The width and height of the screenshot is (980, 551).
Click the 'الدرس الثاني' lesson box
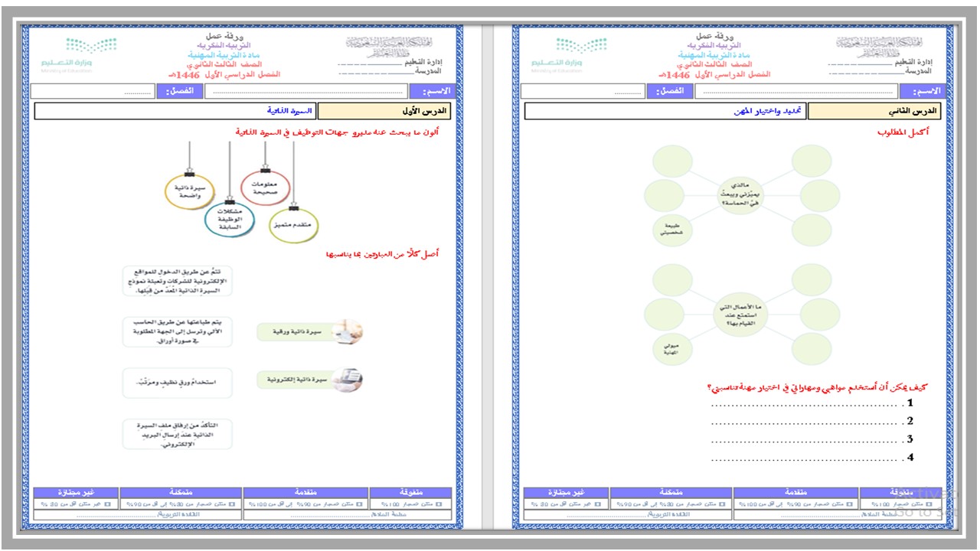pyautogui.click(x=875, y=111)
